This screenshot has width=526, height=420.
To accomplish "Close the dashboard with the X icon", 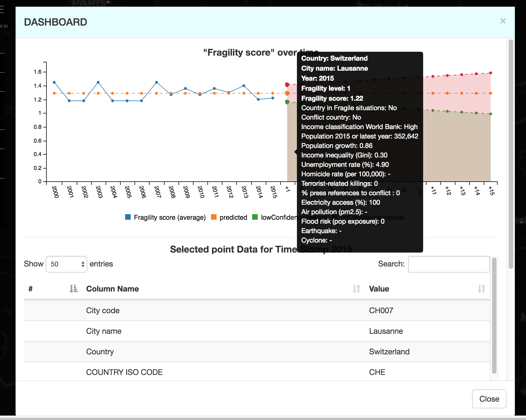I will pyautogui.click(x=503, y=21).
